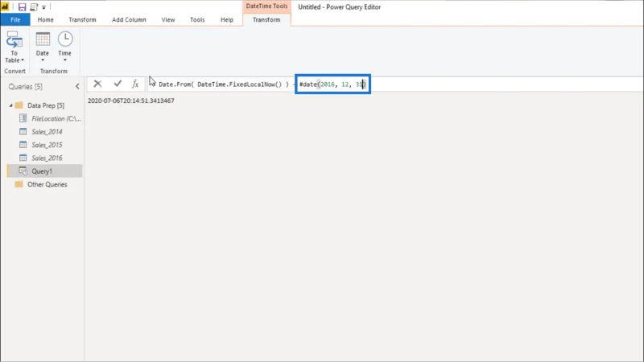The width and height of the screenshot is (644, 362).
Task: Click the fx function icon
Action: click(135, 84)
